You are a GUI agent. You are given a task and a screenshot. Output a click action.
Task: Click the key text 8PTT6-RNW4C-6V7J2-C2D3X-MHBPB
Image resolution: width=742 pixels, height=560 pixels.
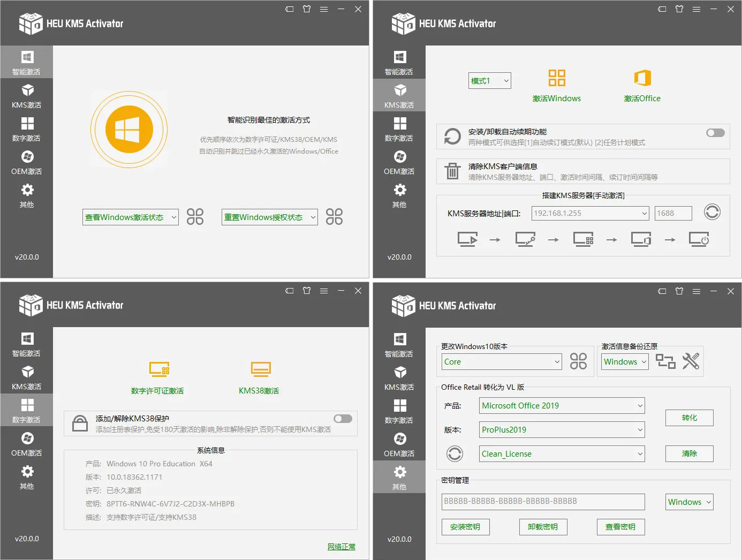[x=170, y=504]
